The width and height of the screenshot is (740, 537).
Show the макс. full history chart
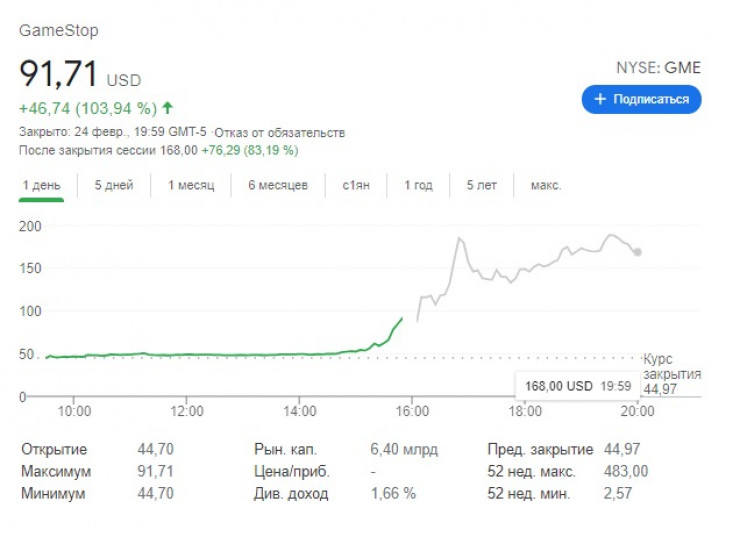coord(546,185)
